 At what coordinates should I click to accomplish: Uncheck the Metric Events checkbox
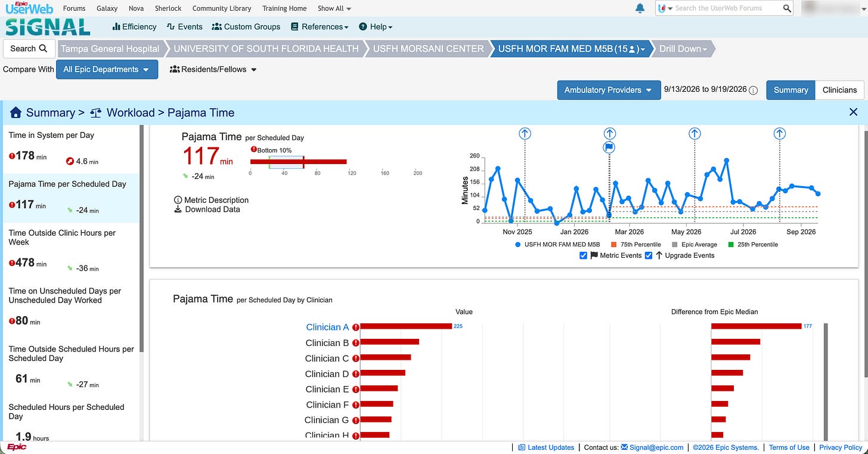[583, 255]
